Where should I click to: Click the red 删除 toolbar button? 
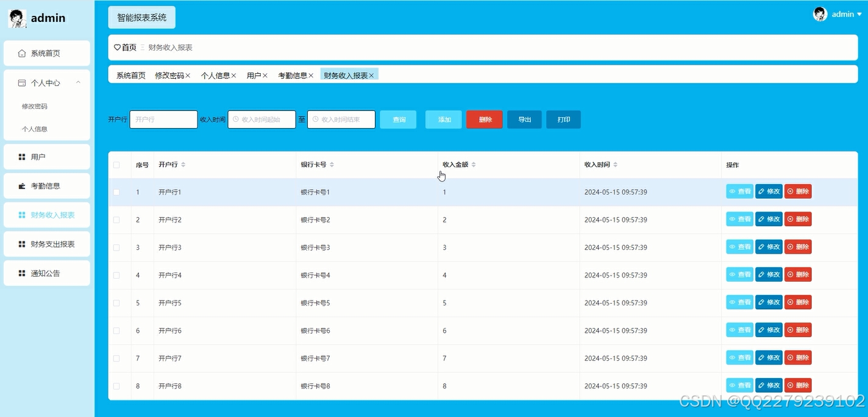click(x=485, y=119)
